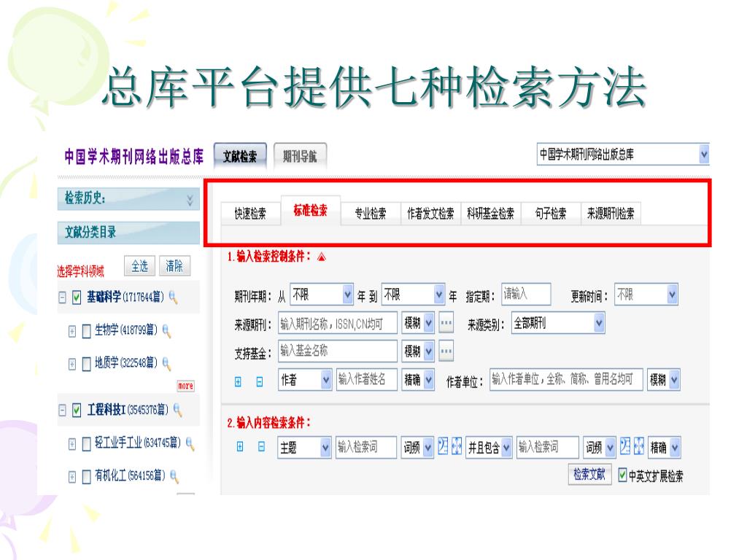Click the magnifier icon next to 工程科技I

click(178, 410)
